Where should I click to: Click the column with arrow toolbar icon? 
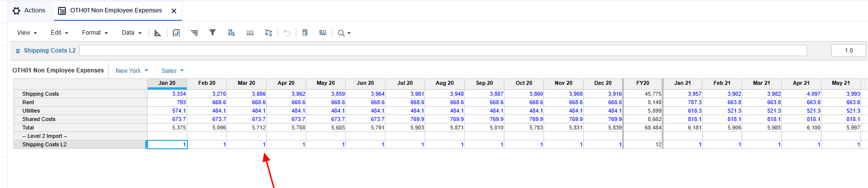(305, 33)
